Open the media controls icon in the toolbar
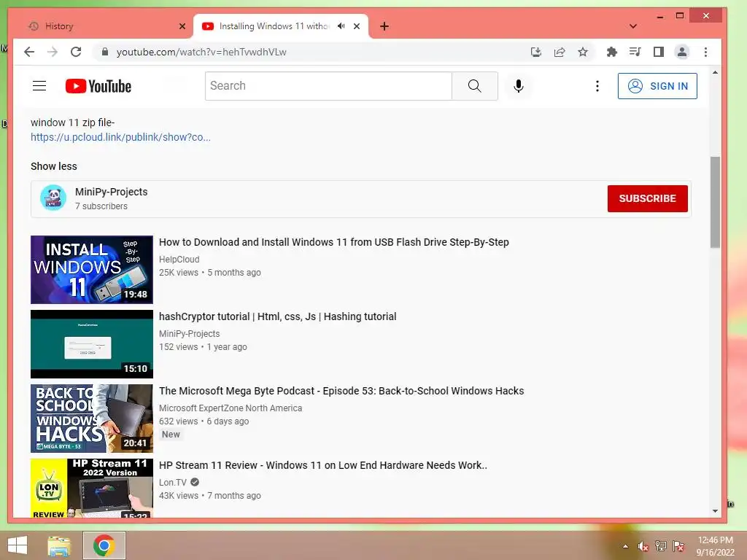The height and width of the screenshot is (560, 747). (x=635, y=52)
